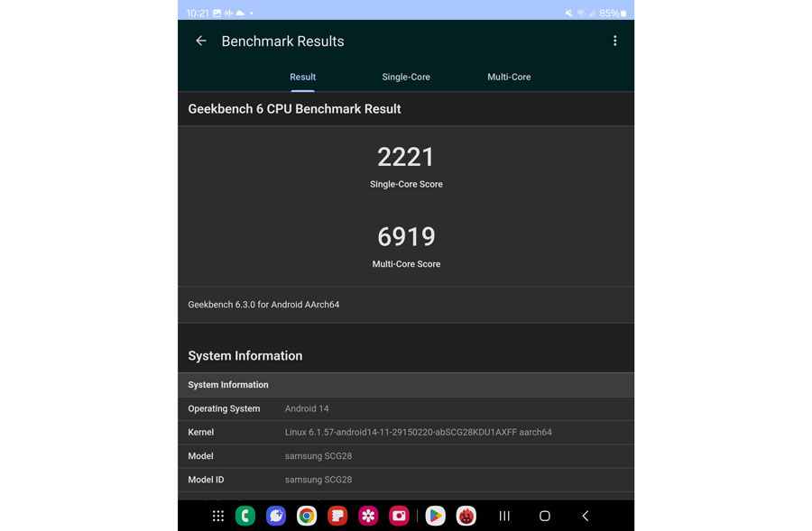Screen dimensions: 812x531
Task: Tap the back arrow beside Benchmark Results
Action: pyautogui.click(x=201, y=41)
